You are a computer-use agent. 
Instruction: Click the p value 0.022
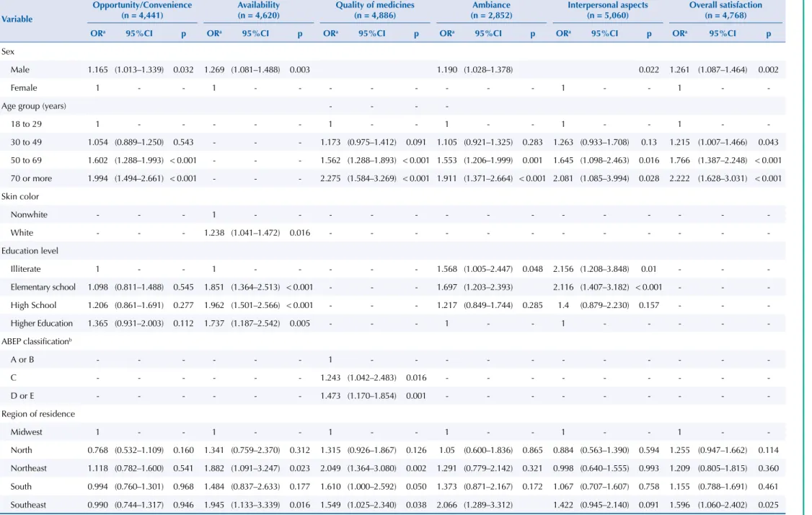649,70
